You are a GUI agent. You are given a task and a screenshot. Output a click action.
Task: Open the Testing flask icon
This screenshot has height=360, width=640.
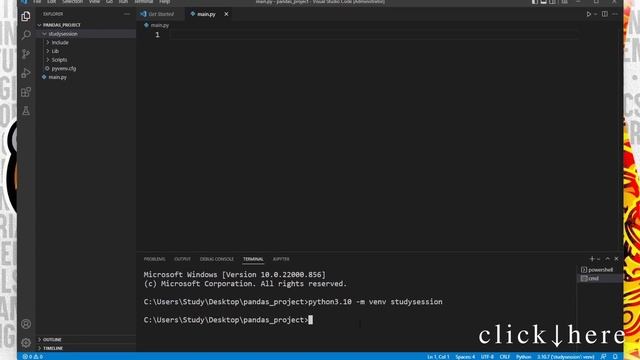26,111
